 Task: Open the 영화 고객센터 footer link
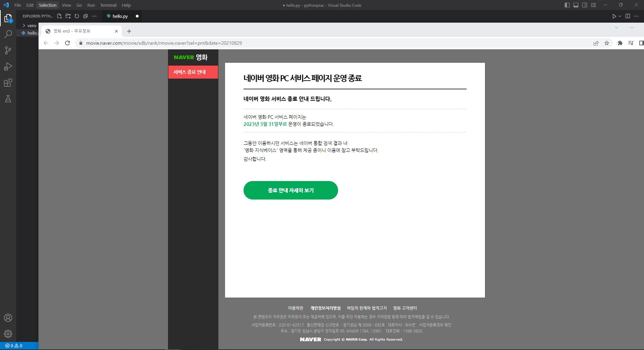[x=405, y=308]
